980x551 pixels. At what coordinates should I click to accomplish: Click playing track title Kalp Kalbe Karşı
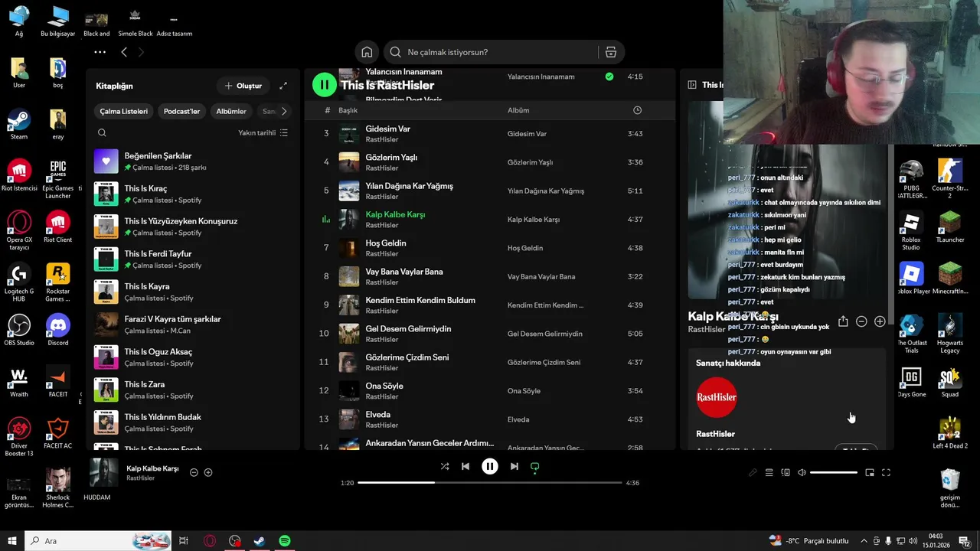(x=395, y=214)
